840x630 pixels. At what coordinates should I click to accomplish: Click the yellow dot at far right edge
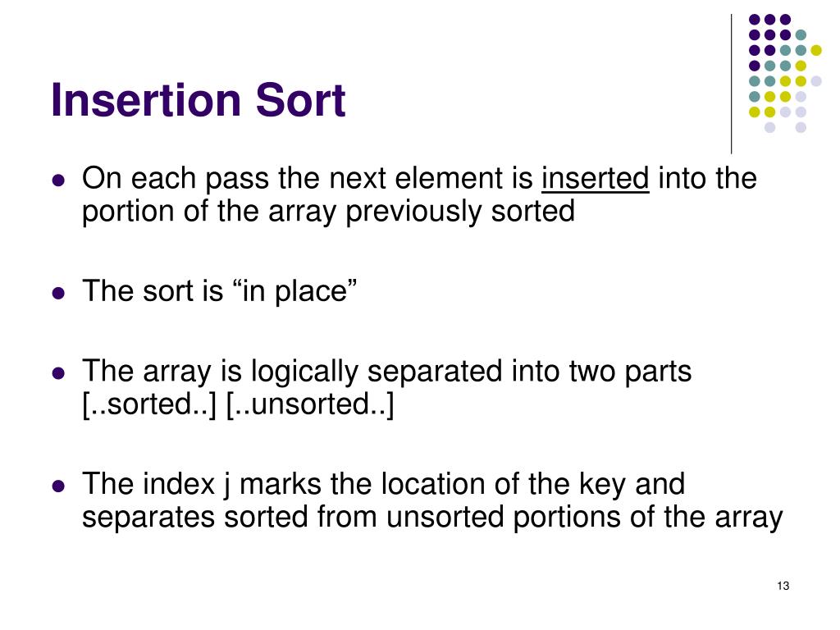tap(816, 50)
